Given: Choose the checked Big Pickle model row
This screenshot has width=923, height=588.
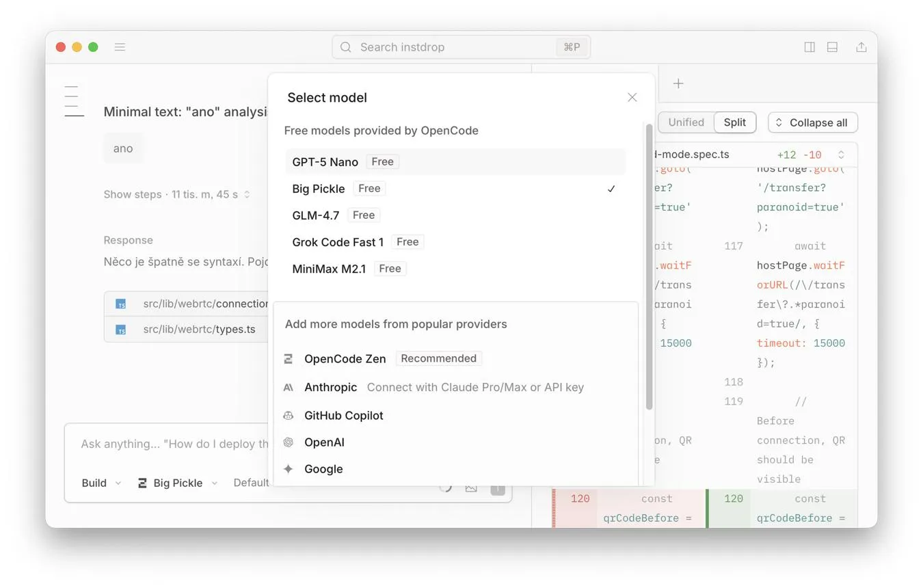Looking at the screenshot, I should 455,189.
